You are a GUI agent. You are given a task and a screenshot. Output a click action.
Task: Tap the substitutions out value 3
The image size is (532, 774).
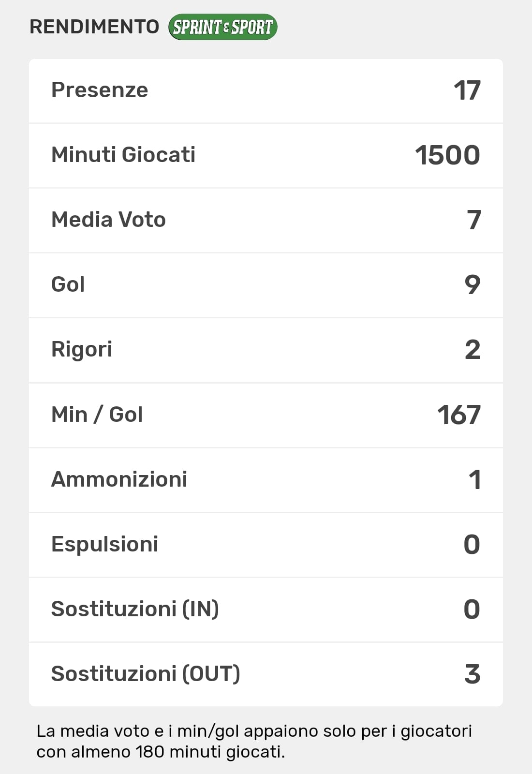[472, 674]
